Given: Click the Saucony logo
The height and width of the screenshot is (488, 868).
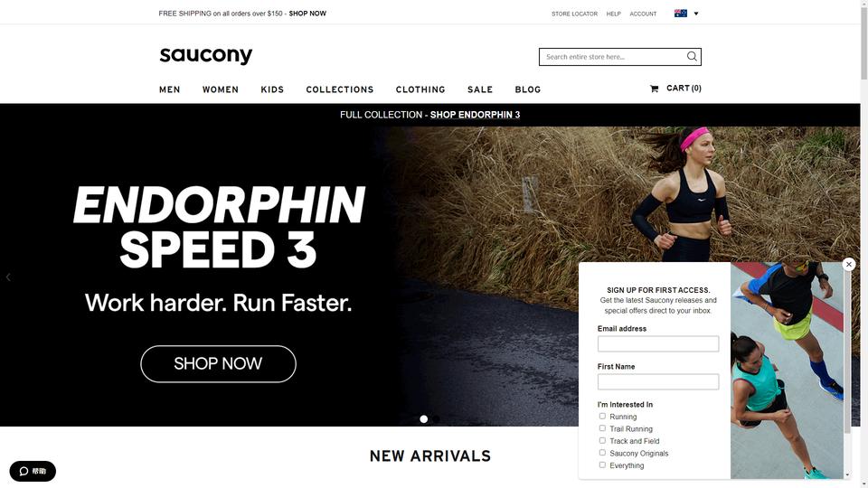Looking at the screenshot, I should point(206,55).
